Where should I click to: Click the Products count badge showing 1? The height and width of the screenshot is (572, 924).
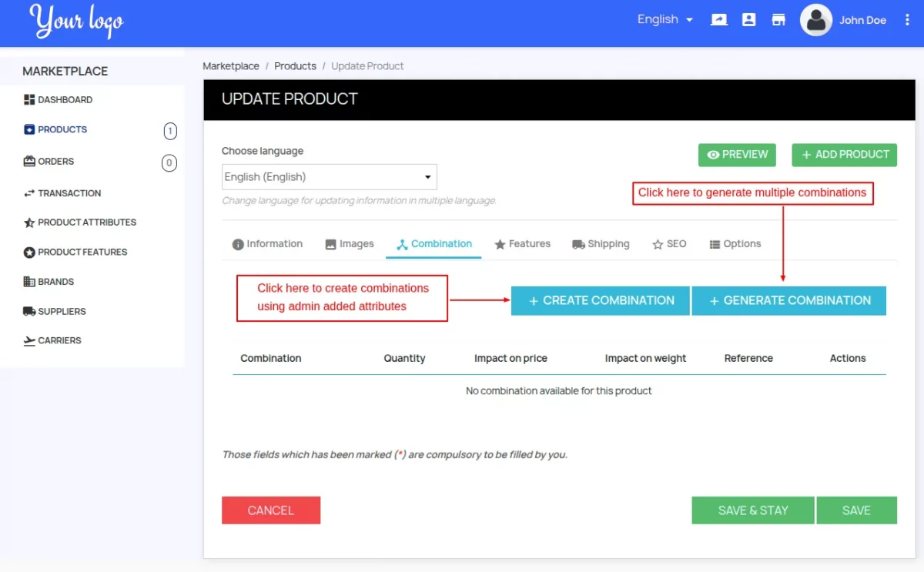pyautogui.click(x=170, y=132)
